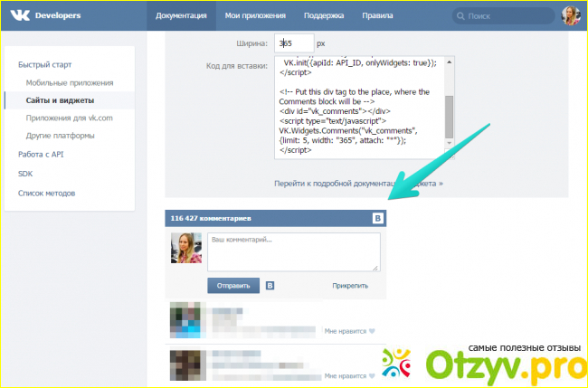Viewport: 588px width, 388px height.
Task: Open the link to detailed widget documentation
Action: coord(358,184)
